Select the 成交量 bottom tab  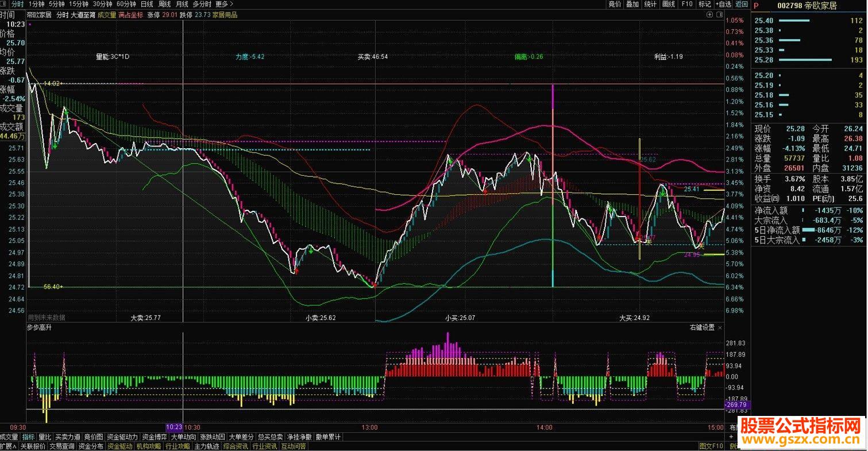coord(9,437)
